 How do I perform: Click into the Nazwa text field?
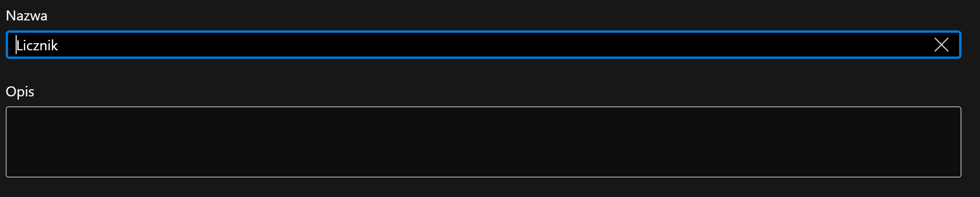point(475,45)
